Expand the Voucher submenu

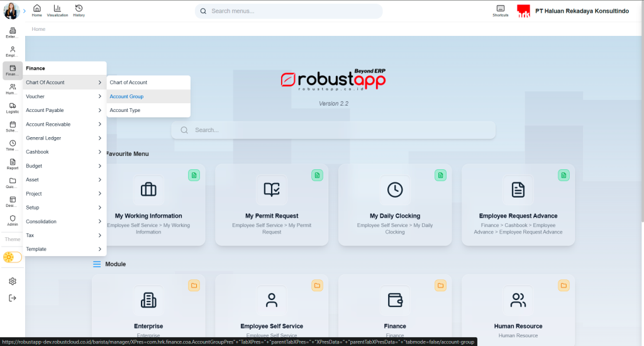(x=63, y=96)
